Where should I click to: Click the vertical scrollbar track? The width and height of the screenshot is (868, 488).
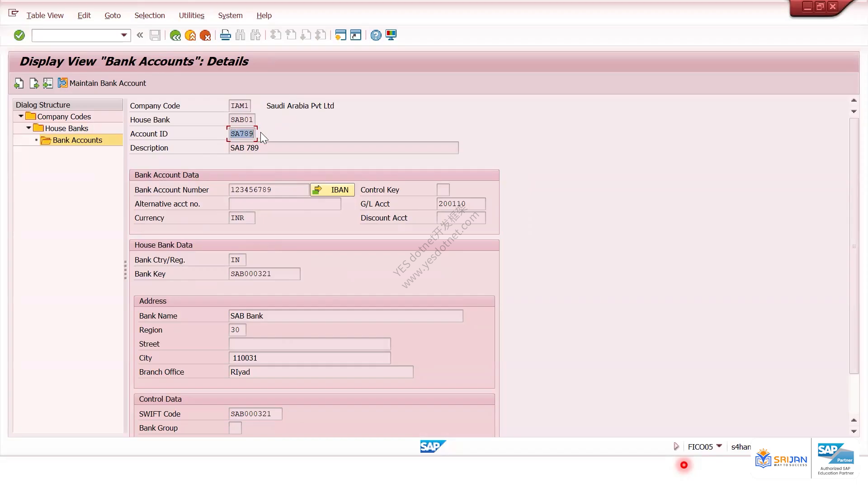click(854, 246)
